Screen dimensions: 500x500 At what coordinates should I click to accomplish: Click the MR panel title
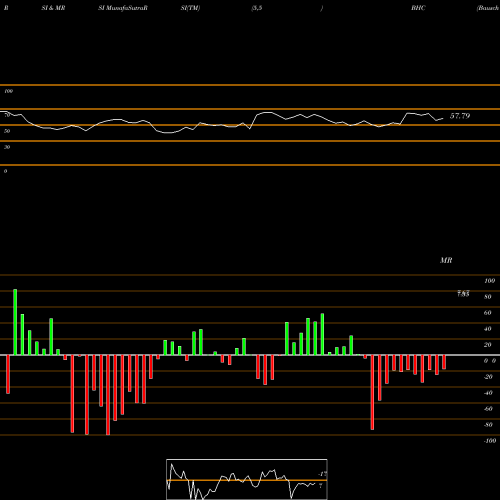[x=446, y=260]
